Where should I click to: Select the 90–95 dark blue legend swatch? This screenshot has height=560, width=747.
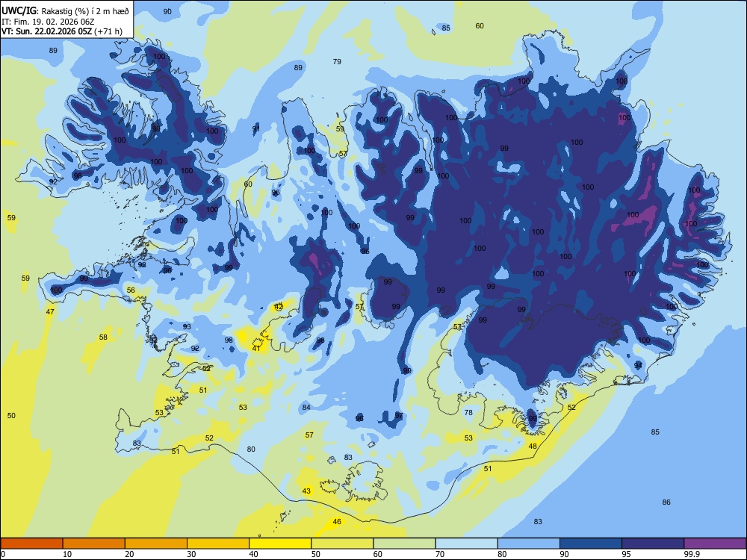pos(591,544)
